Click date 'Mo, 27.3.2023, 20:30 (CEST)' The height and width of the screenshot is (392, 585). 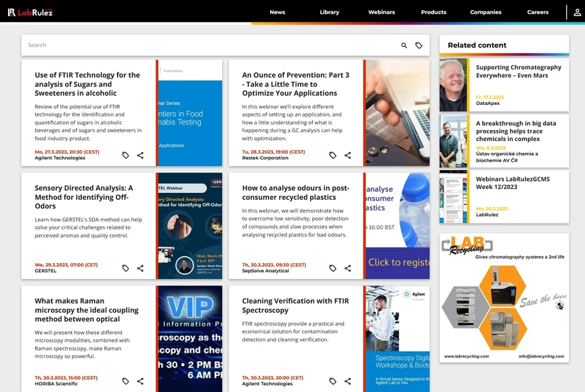coord(67,152)
